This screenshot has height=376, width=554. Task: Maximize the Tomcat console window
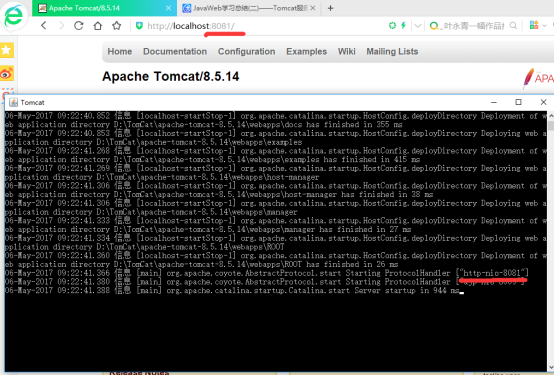point(518,102)
